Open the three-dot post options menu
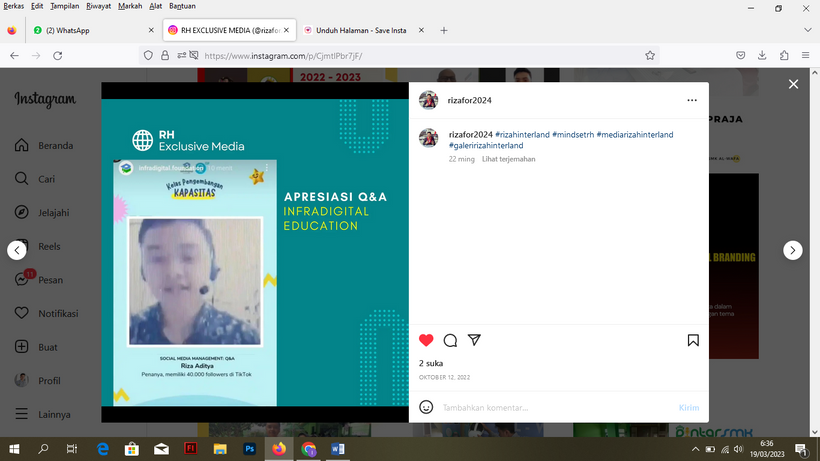The height and width of the screenshot is (461, 820). click(x=692, y=100)
